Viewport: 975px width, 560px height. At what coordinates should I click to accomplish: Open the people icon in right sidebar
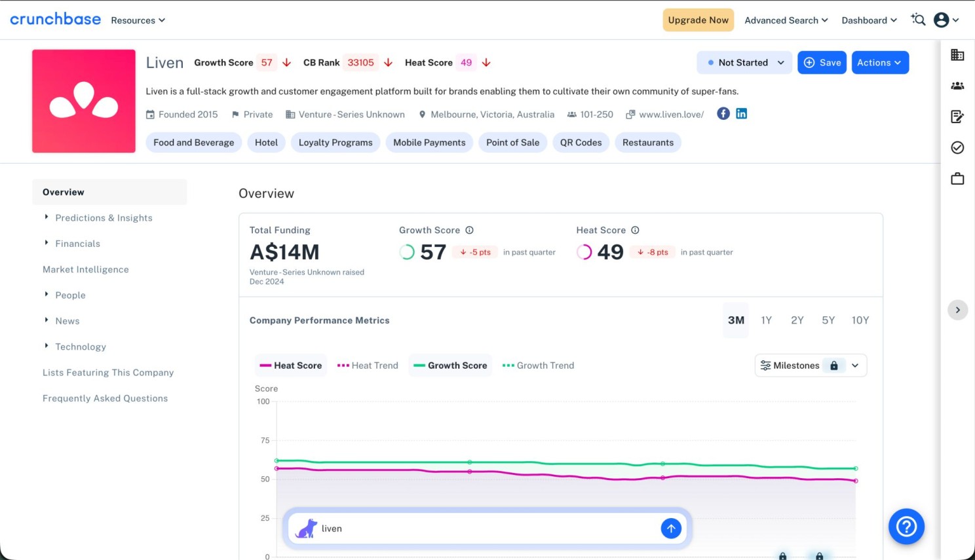coord(957,86)
